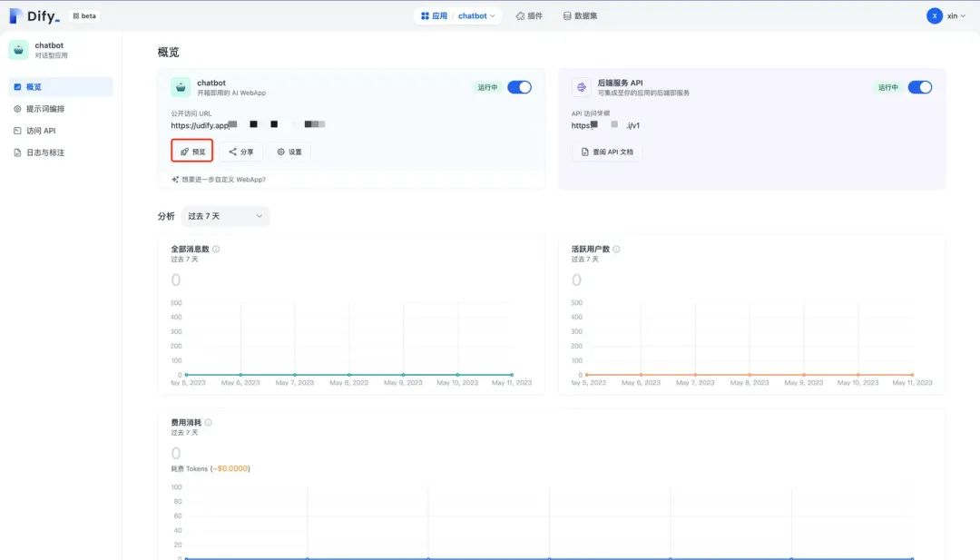Click the 全部消息数 chart title
The image size is (980, 560).
pos(190,249)
